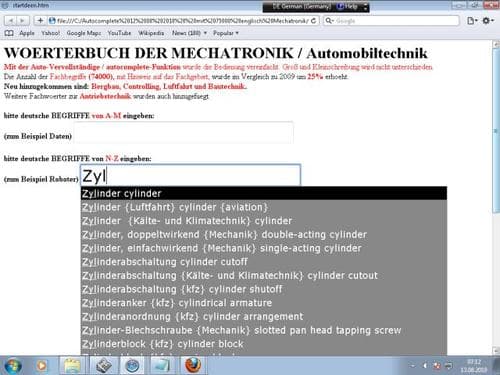
Task: Open the Wikipedia bookmark
Action: click(x=151, y=33)
